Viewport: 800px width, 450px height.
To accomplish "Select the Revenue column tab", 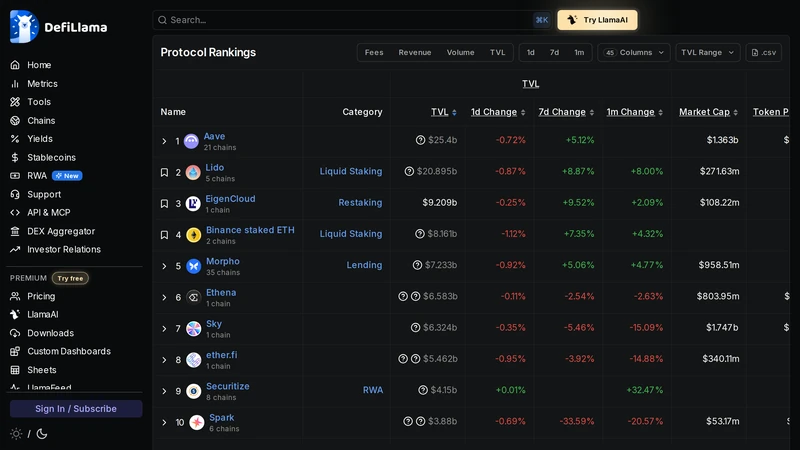I will click(x=415, y=53).
